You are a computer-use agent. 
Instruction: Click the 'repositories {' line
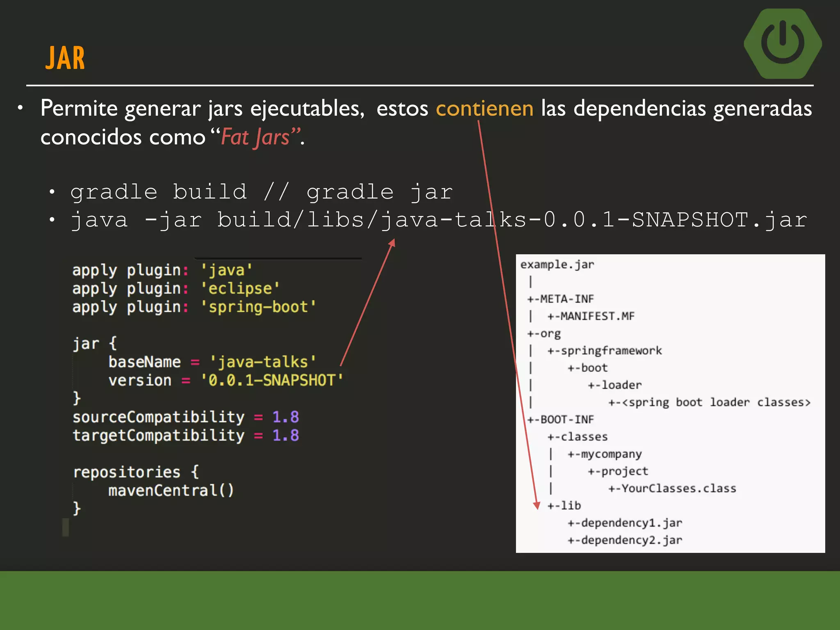pos(136,472)
